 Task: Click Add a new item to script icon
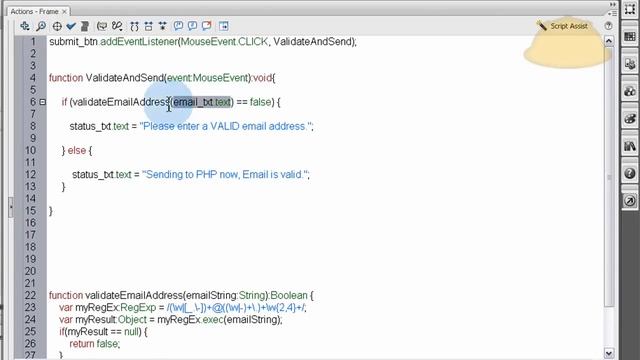pos(24,26)
